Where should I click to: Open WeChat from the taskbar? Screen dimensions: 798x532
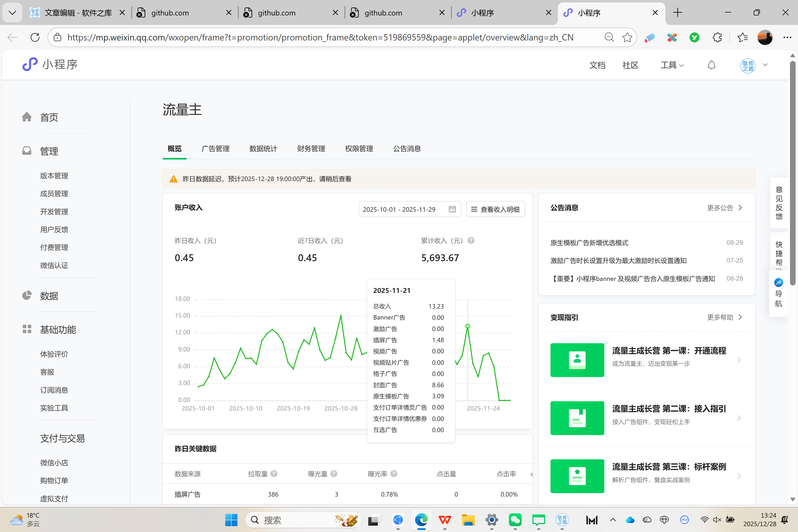click(x=515, y=520)
